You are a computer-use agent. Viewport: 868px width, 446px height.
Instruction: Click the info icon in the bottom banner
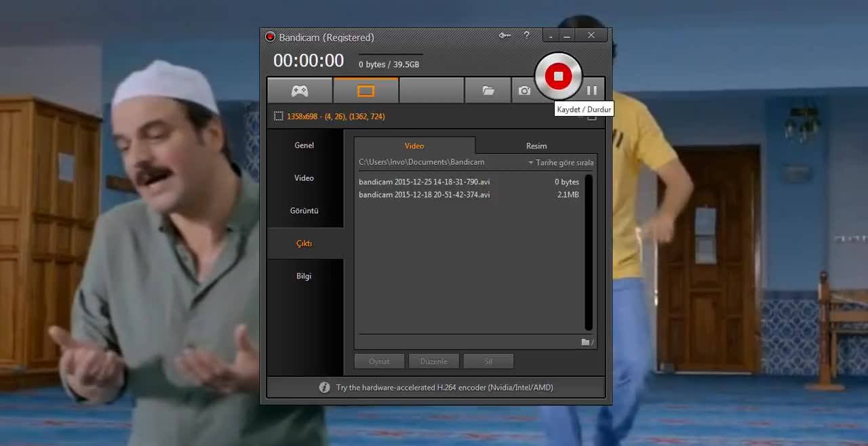pos(324,388)
